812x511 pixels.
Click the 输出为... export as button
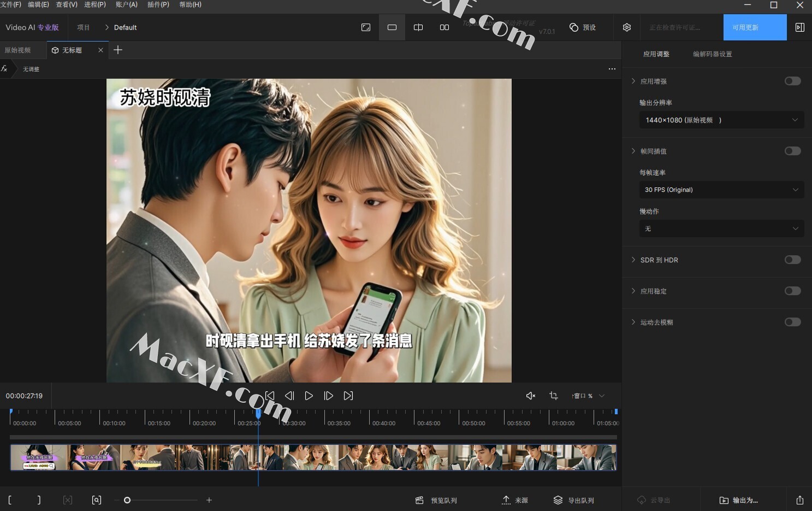(x=739, y=500)
